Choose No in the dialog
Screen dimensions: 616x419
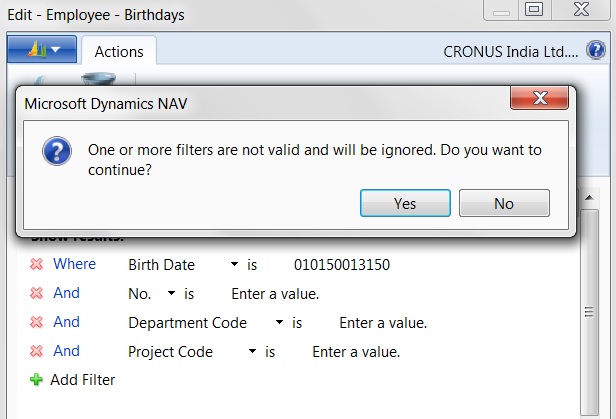pos(504,203)
